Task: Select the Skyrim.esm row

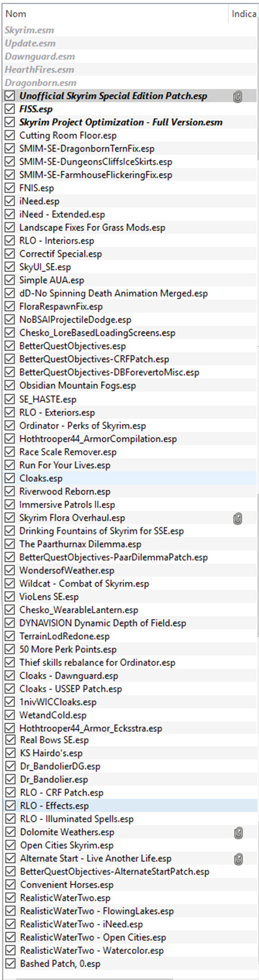Action: 29,30
